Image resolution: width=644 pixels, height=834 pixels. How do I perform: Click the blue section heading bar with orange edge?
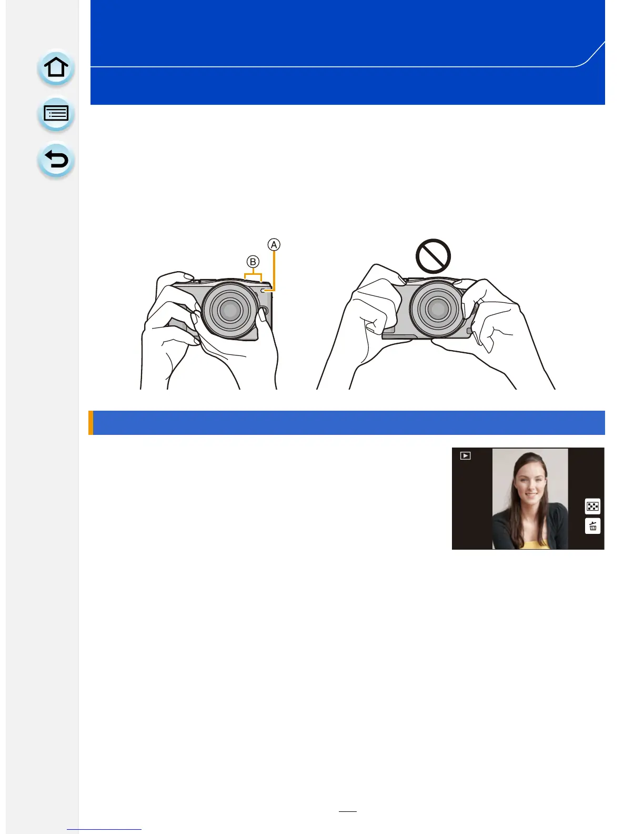click(x=347, y=423)
